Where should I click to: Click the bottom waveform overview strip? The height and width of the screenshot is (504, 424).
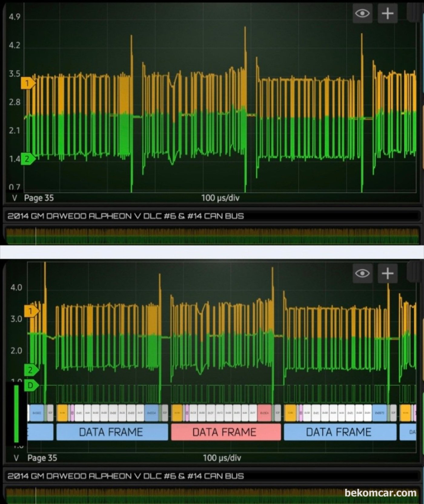click(182, 496)
